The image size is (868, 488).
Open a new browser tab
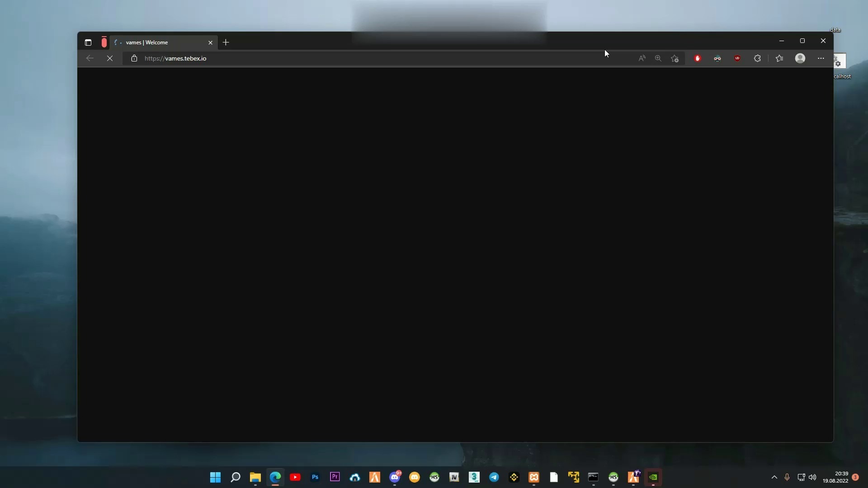click(226, 42)
